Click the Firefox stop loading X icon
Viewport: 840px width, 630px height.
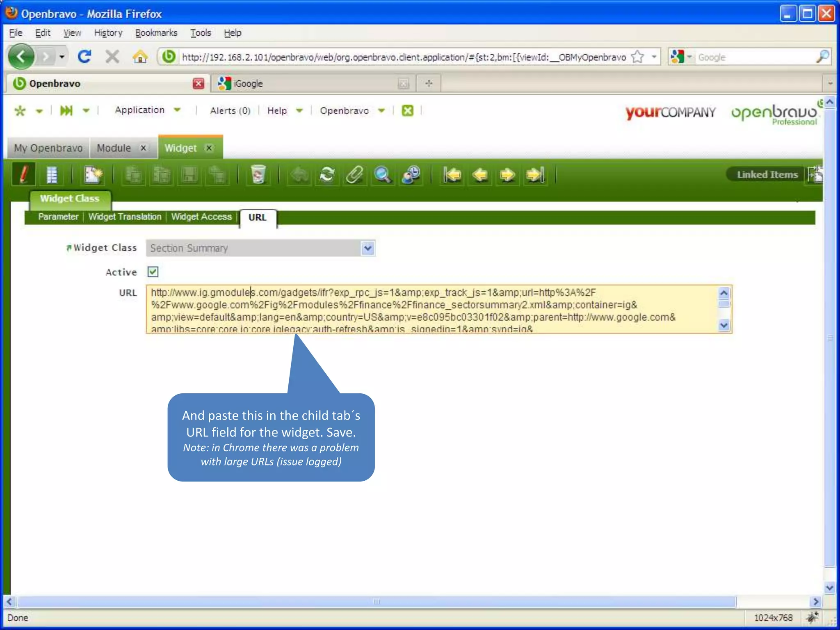click(x=112, y=57)
